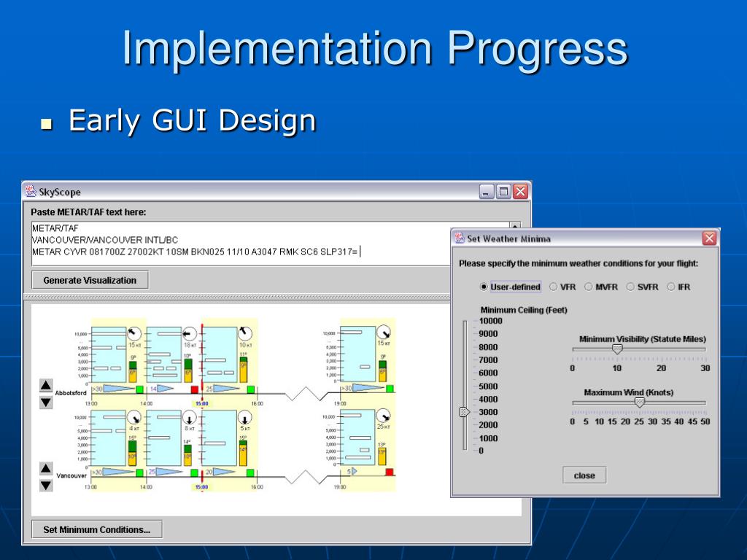Screen dimensions: 747x560
Task: Click Abbotsford 11° temperature bar
Action: point(243,370)
